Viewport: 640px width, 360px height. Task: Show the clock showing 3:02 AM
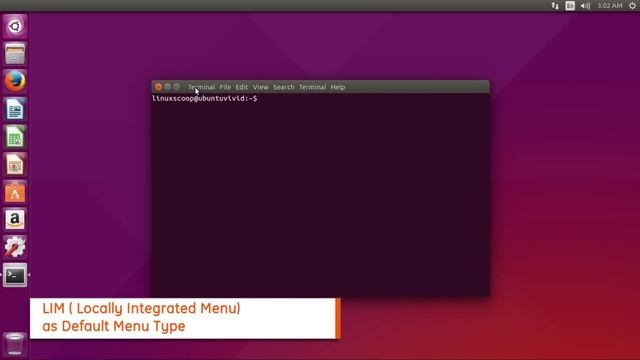tap(610, 6)
